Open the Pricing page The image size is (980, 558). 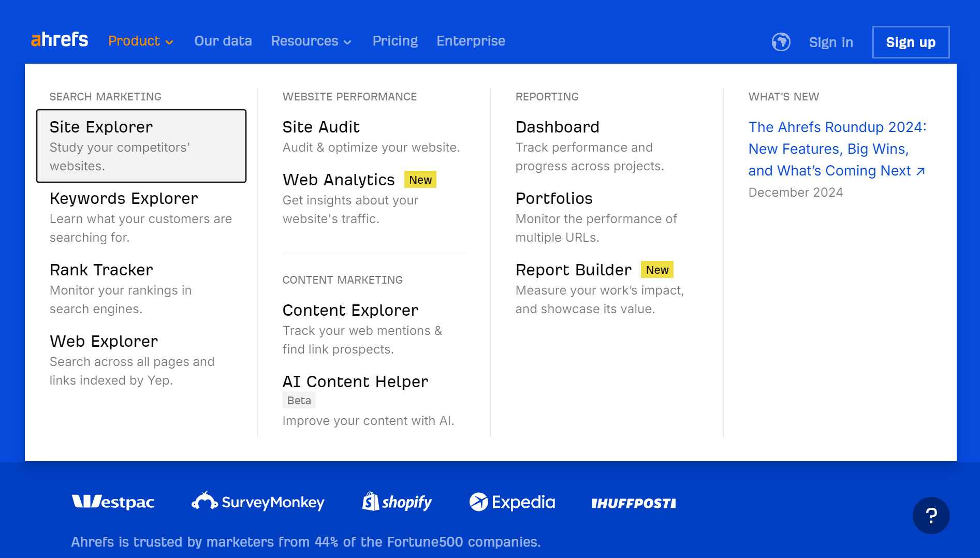point(395,41)
